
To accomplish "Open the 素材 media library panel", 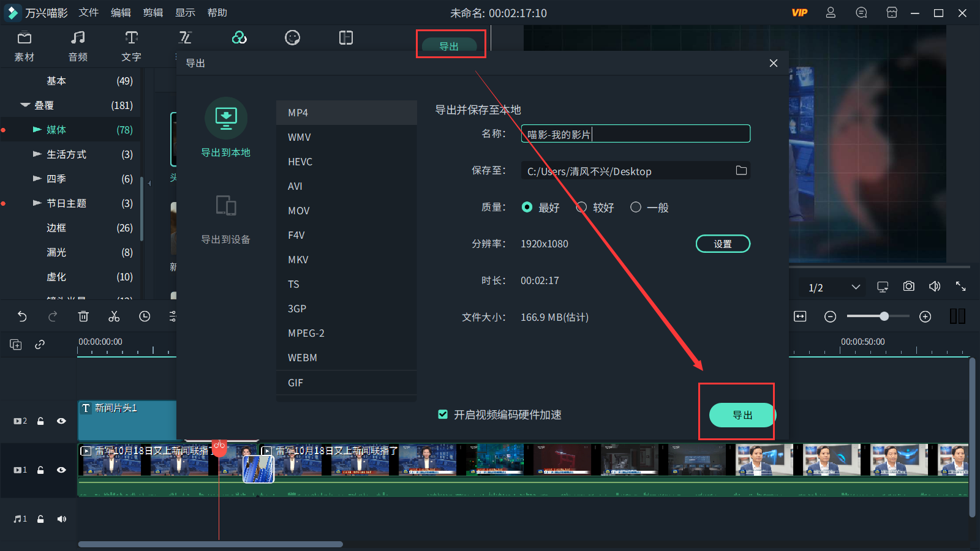I will (24, 46).
